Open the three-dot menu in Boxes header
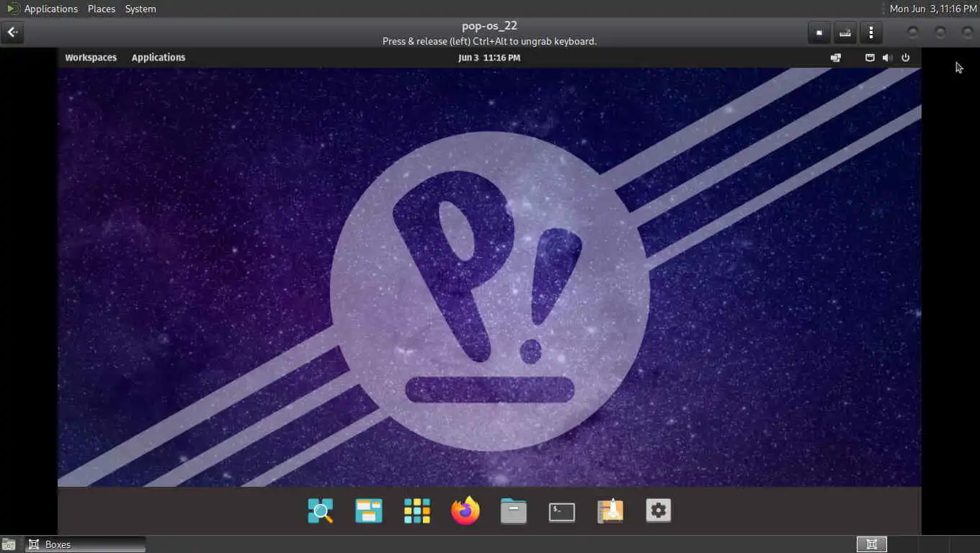The width and height of the screenshot is (980, 553). click(x=871, y=32)
